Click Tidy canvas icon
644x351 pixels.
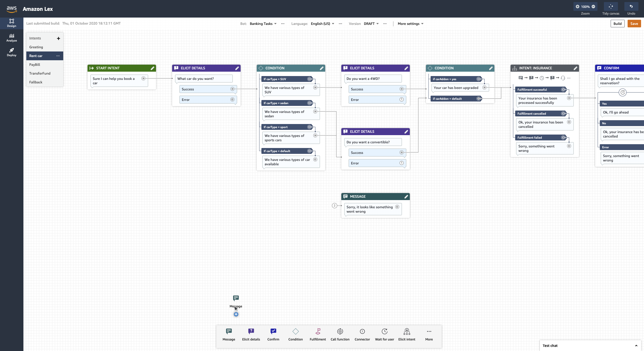tap(611, 7)
